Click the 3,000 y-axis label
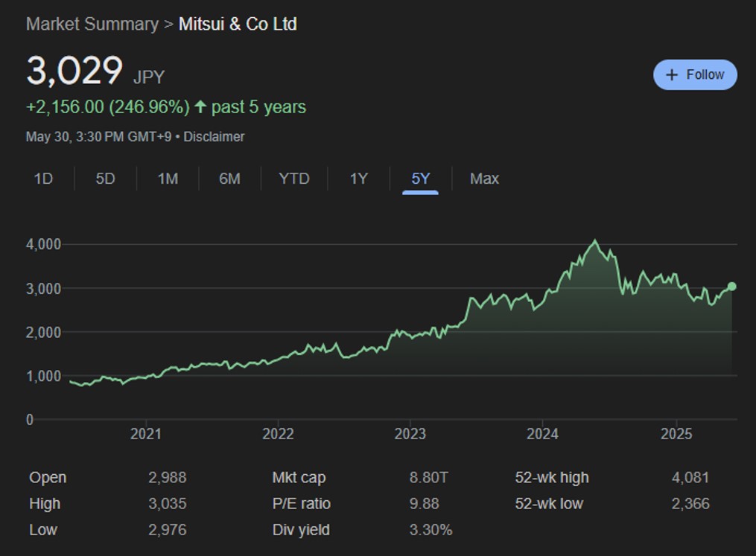The image size is (756, 556). 43,289
